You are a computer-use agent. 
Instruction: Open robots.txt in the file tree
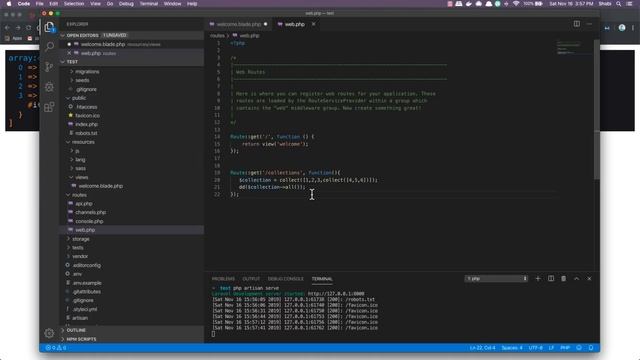pos(86,133)
